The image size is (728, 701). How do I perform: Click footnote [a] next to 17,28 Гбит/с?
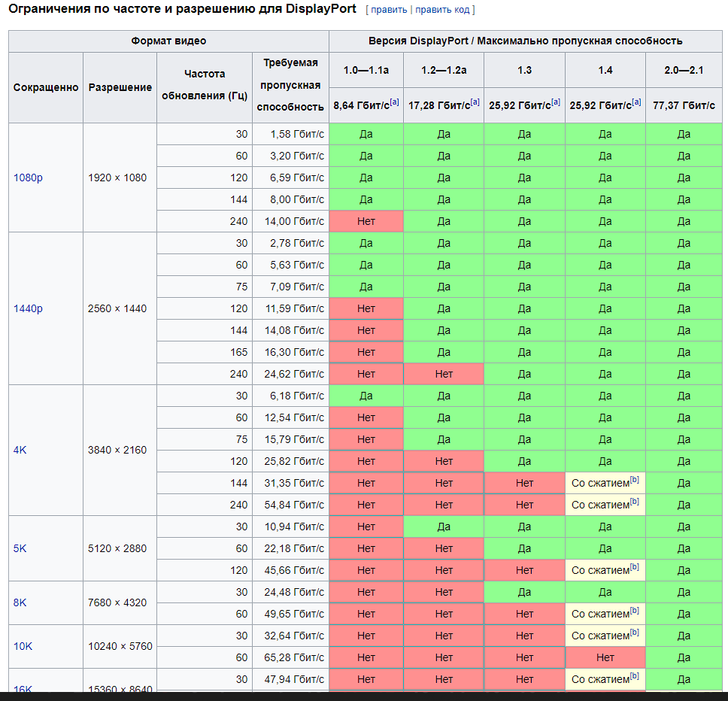475,102
